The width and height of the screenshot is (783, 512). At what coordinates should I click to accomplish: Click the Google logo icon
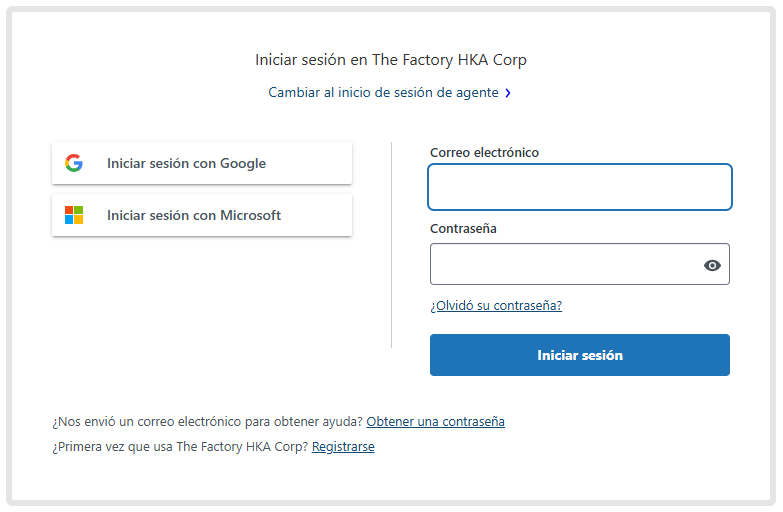(x=73, y=163)
